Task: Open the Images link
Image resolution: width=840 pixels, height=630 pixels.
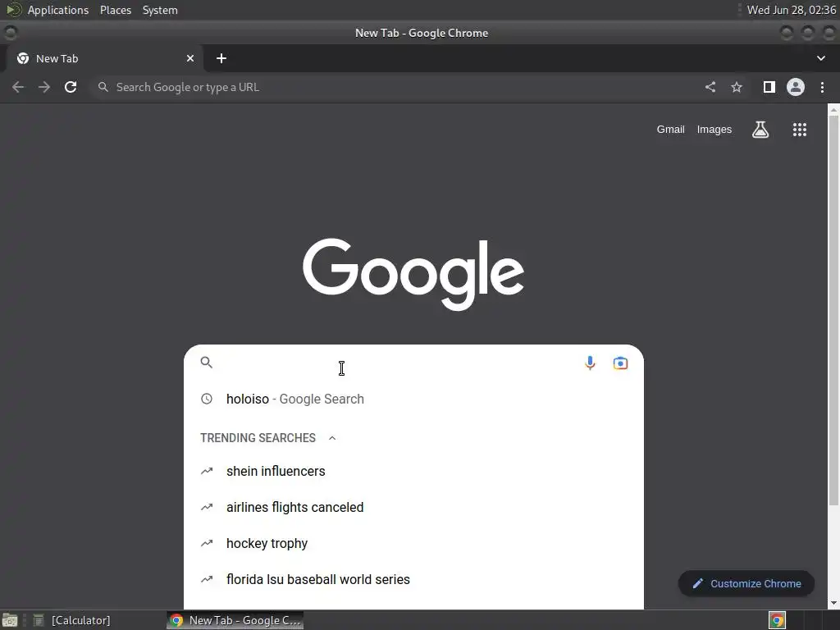Action: click(714, 129)
